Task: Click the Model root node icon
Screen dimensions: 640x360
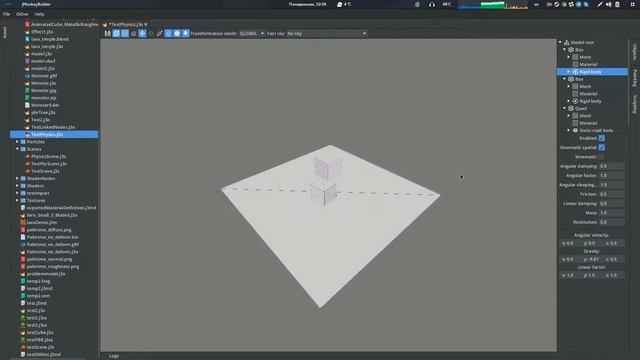Action: point(567,42)
